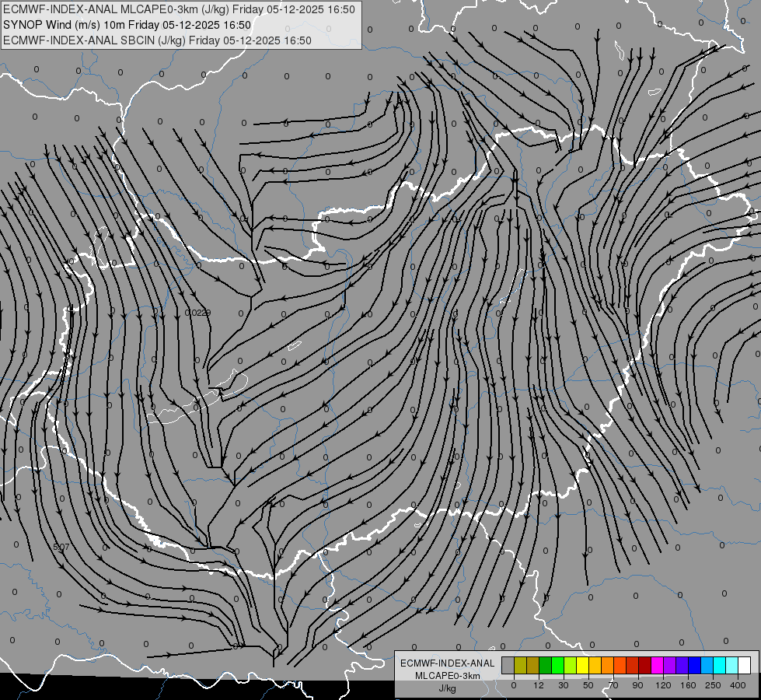Image resolution: width=761 pixels, height=700 pixels.
Task: Select the white legend swatch
Action: click(745, 665)
